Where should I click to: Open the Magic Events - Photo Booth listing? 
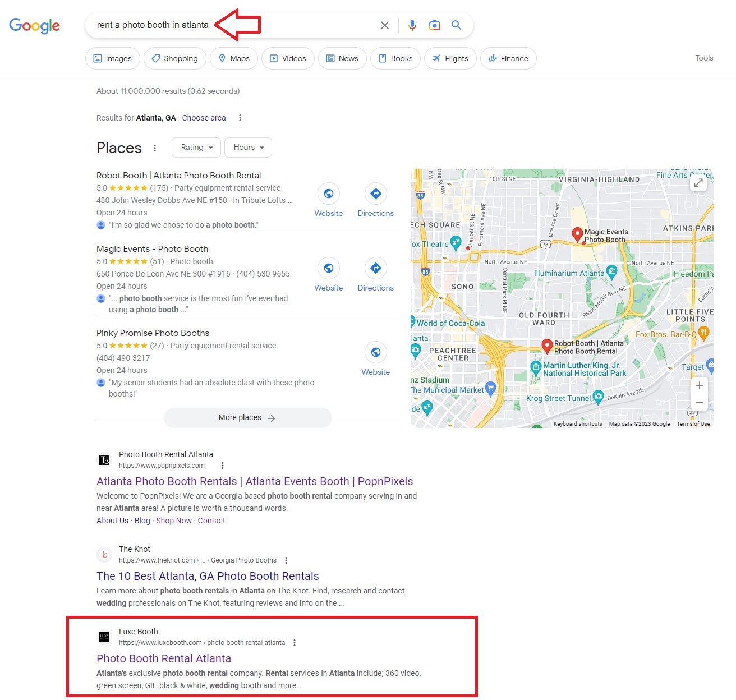152,249
